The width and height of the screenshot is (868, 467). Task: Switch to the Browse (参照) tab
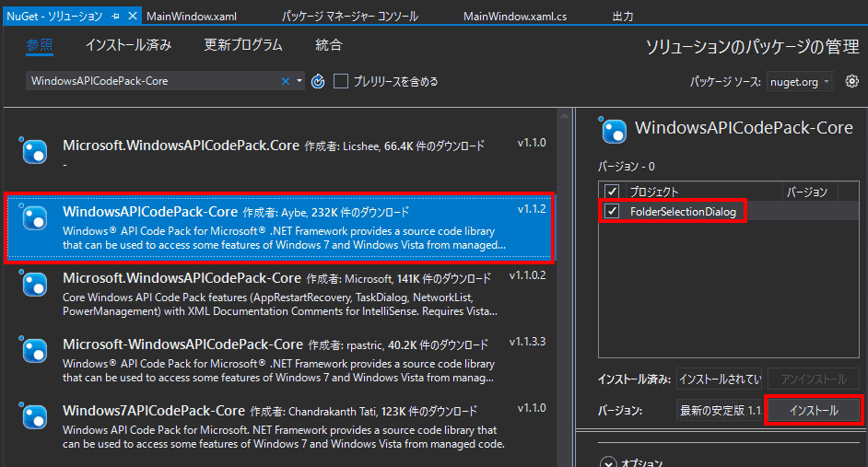[40, 45]
